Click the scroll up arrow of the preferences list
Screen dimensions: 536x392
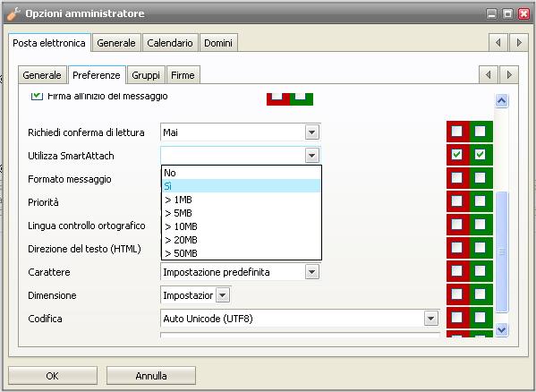[x=501, y=100]
